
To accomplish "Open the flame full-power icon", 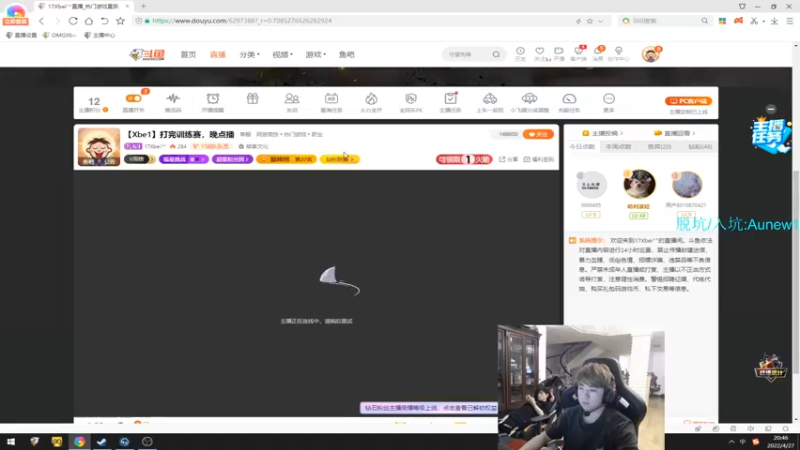I will tap(371, 98).
